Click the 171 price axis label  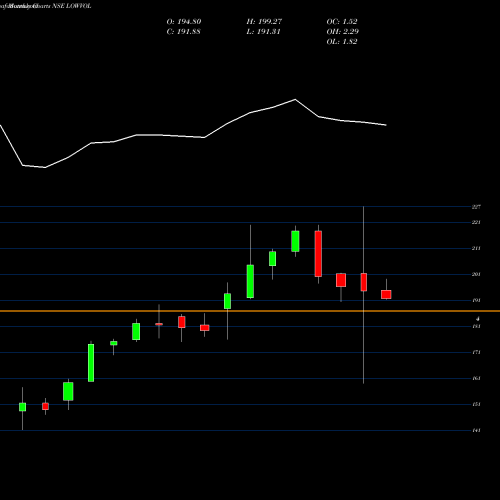[476, 352]
